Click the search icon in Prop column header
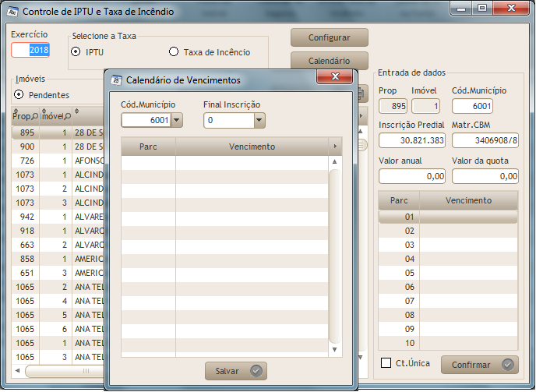 (35, 117)
